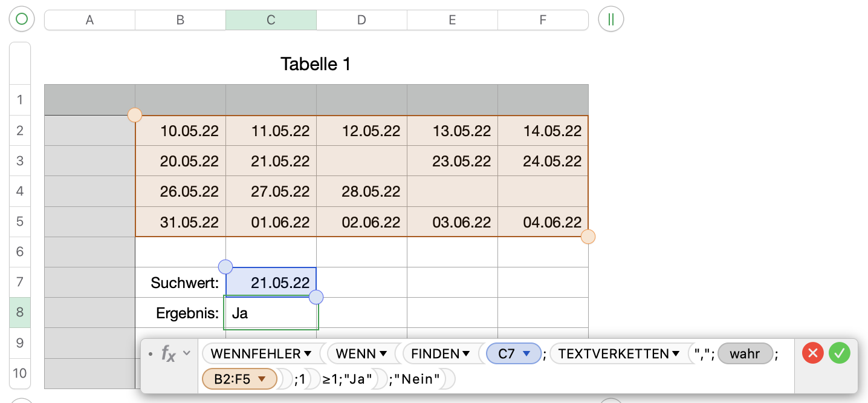Select column header C
This screenshot has height=403, width=868.
tap(271, 20)
